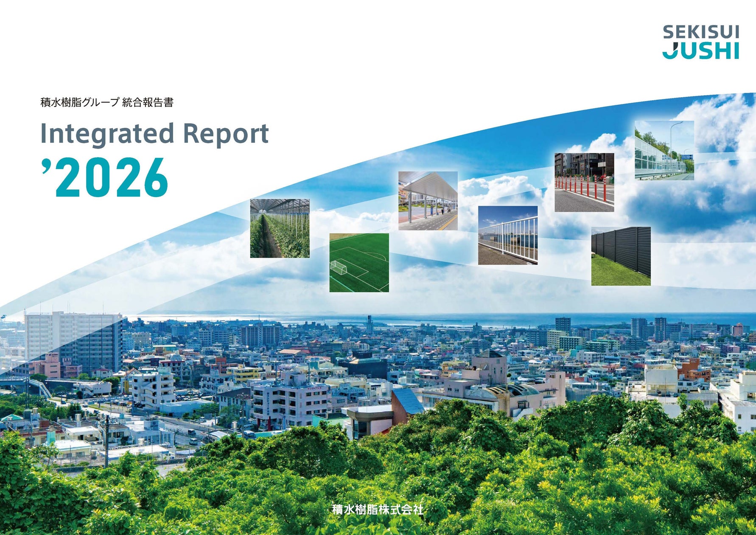Select the covered walkway shelter photo
The width and height of the screenshot is (756, 535).
point(428,201)
